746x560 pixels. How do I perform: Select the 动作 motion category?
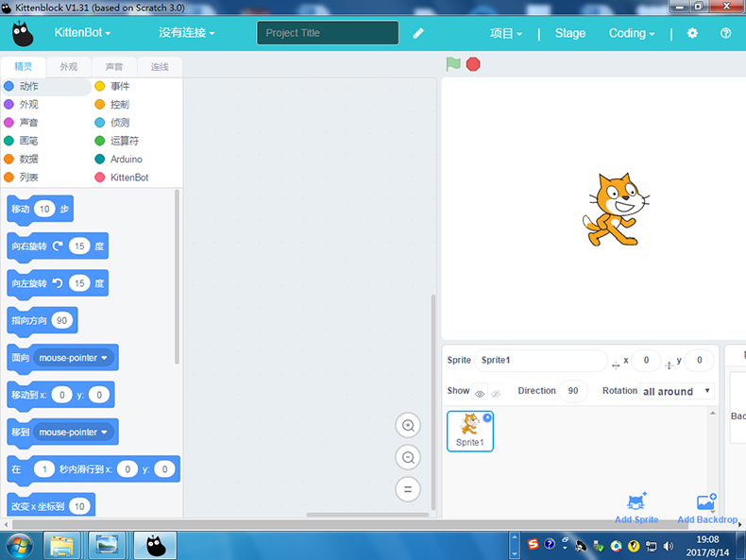pos(28,86)
